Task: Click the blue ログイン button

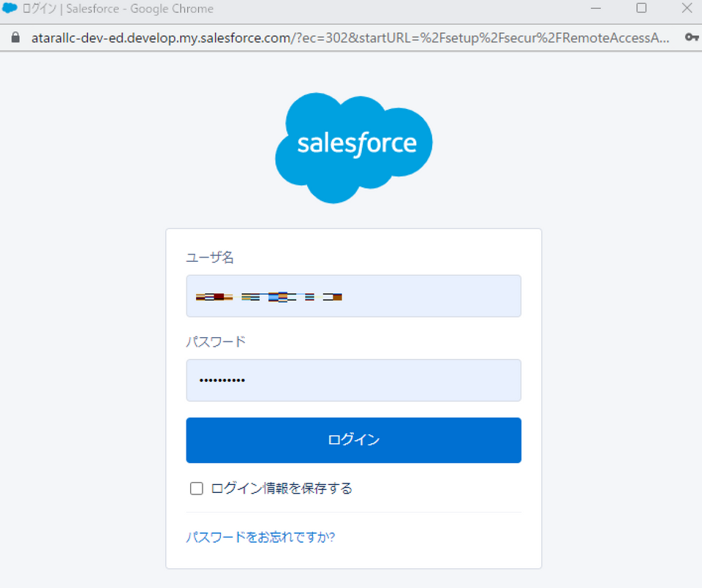Action: coord(354,440)
